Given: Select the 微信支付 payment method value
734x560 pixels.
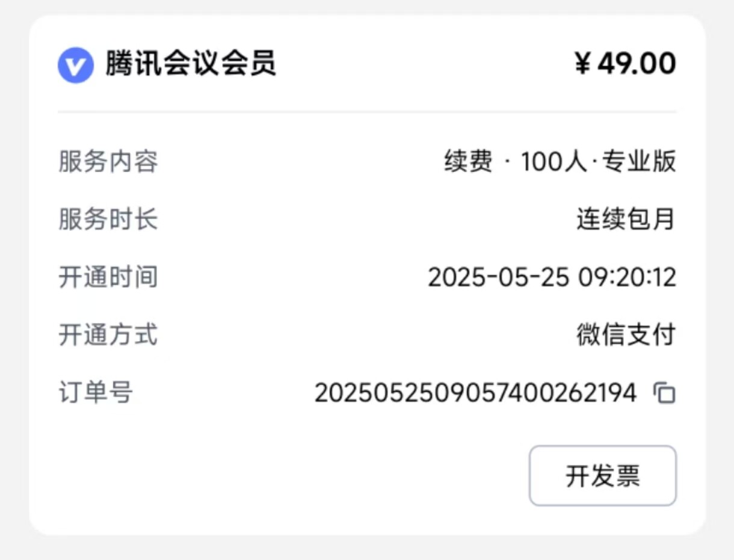Looking at the screenshot, I should click(626, 334).
